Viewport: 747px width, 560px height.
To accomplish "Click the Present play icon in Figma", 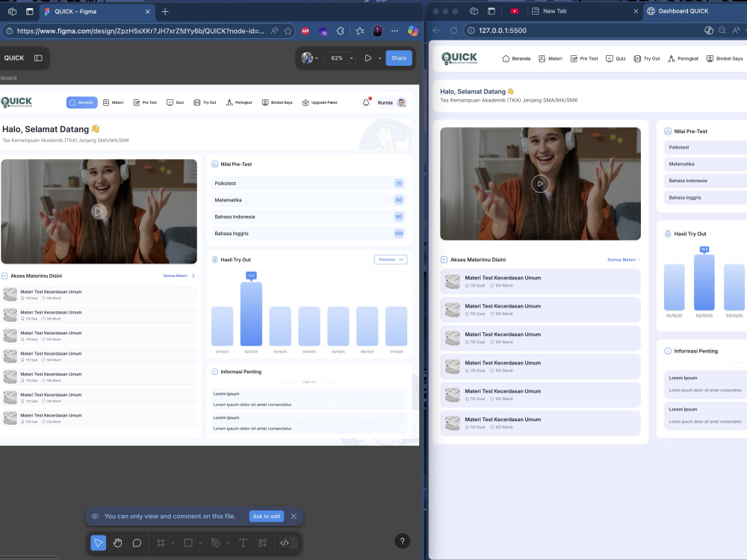I will [368, 58].
